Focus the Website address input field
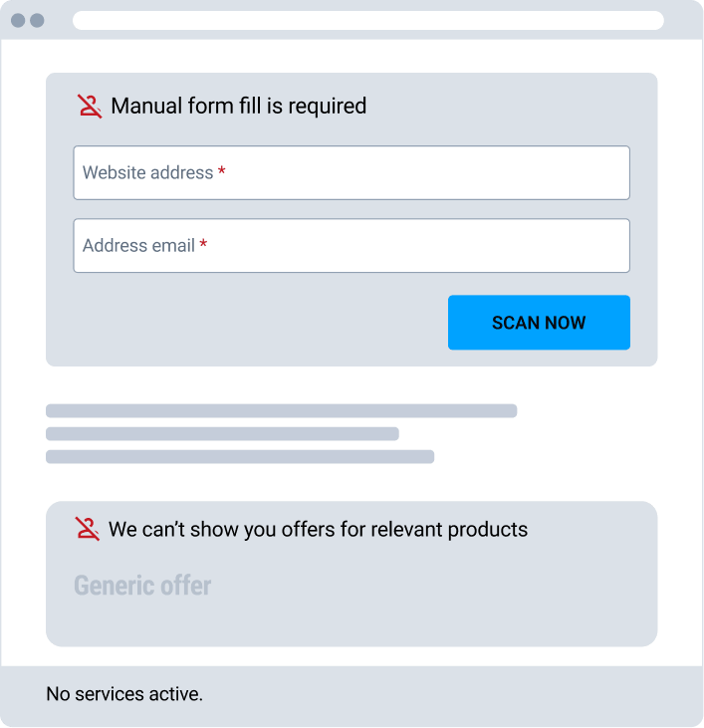The image size is (704, 728). coord(352,172)
